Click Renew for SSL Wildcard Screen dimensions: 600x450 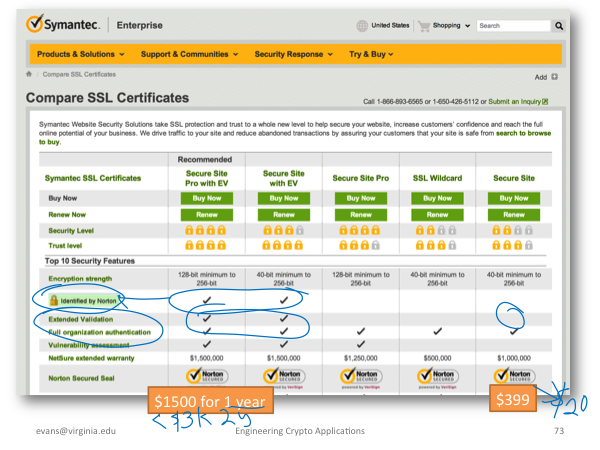click(437, 215)
